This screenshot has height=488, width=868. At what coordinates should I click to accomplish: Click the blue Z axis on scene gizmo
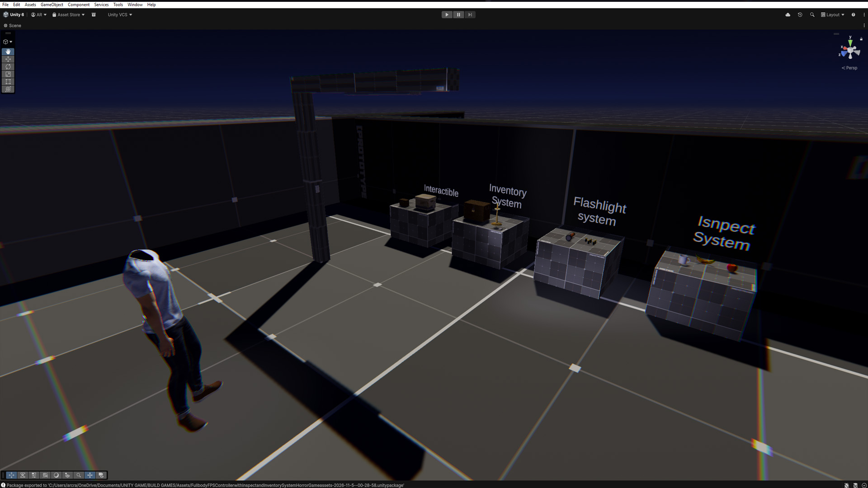tap(843, 54)
